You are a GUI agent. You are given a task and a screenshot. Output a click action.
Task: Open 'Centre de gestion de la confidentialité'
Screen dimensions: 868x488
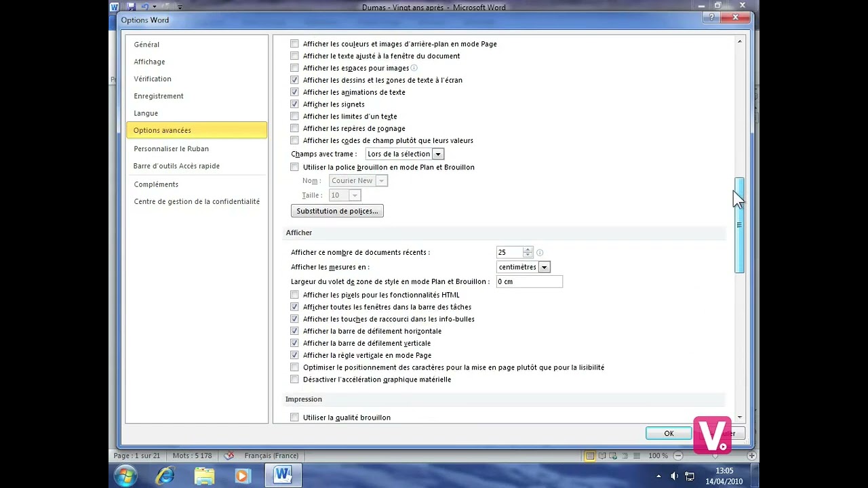pos(197,201)
